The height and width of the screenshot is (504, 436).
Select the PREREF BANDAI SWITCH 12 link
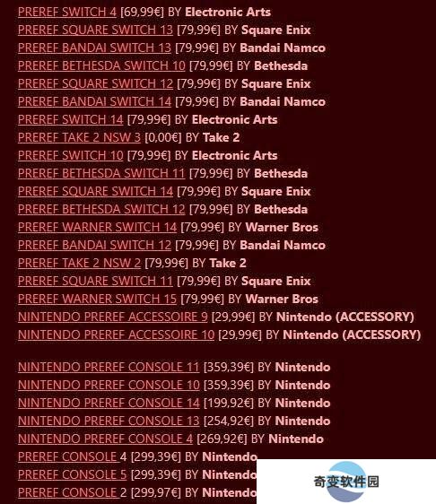94,245
